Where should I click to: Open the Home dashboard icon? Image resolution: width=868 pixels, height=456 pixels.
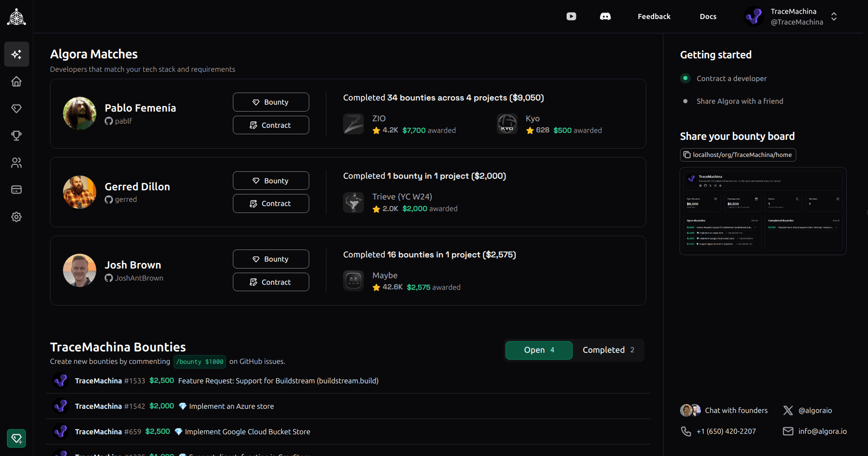tap(16, 81)
